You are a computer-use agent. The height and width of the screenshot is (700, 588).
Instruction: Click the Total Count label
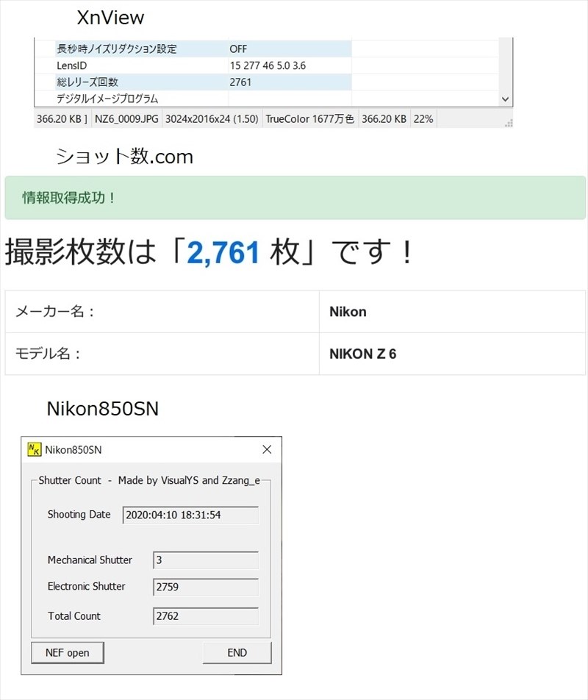74,616
